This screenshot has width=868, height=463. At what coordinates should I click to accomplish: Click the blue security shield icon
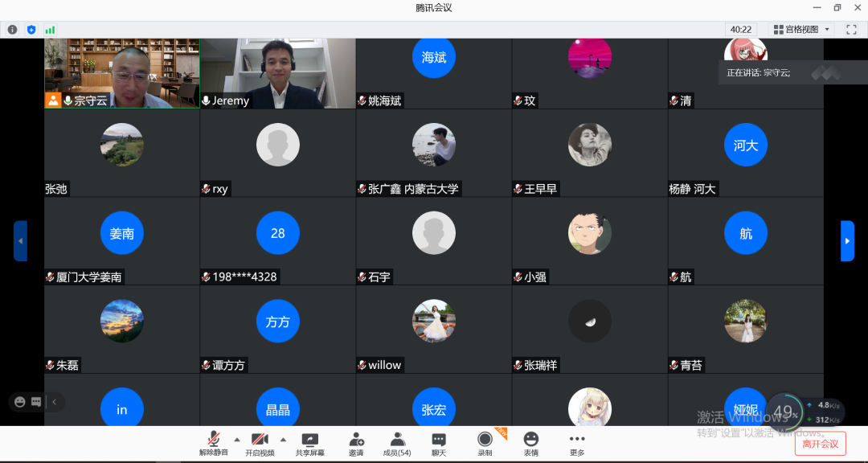pyautogui.click(x=31, y=30)
